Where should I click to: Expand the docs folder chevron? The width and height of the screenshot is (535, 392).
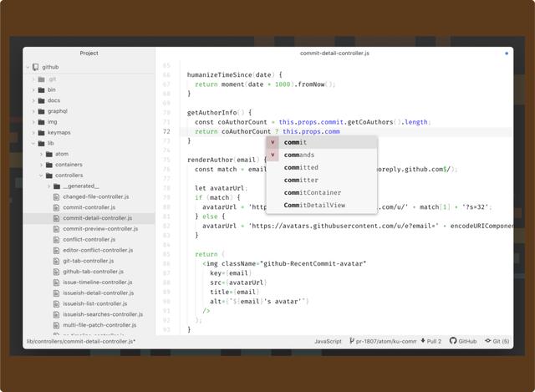(x=33, y=100)
